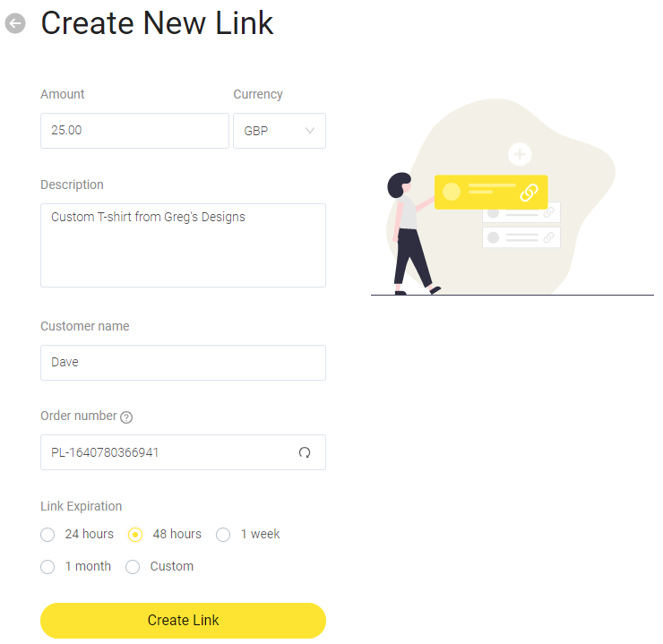
Task: Click the plus circle in illustration
Action: coord(520,154)
